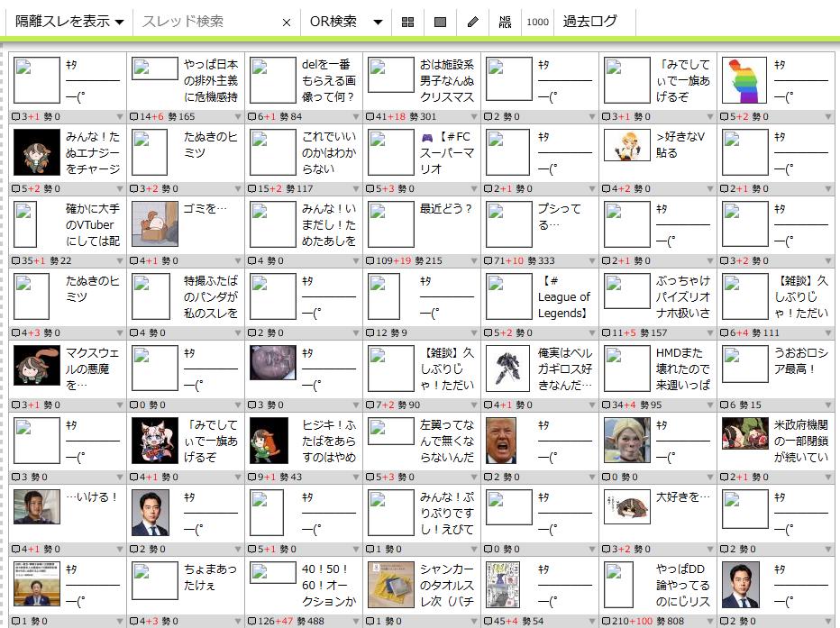Open the 【#League of Legends】 thread

point(564,297)
